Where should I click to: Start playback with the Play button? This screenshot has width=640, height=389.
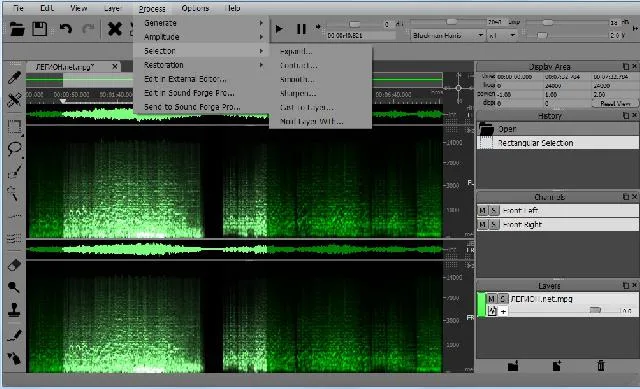coord(279,29)
